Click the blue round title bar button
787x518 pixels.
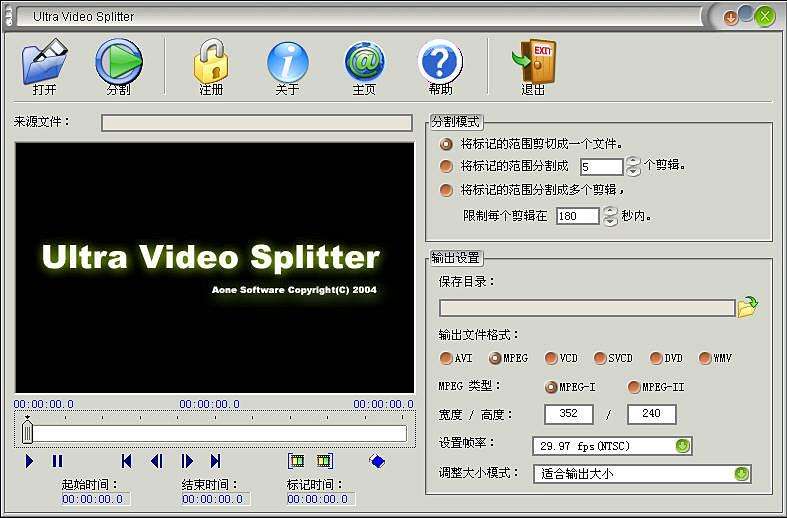point(746,14)
